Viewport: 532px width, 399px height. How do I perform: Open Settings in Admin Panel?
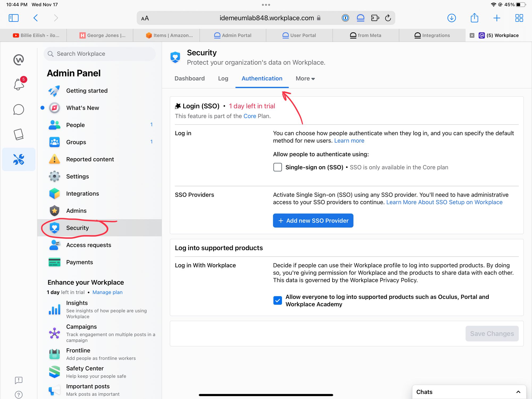[99, 176]
